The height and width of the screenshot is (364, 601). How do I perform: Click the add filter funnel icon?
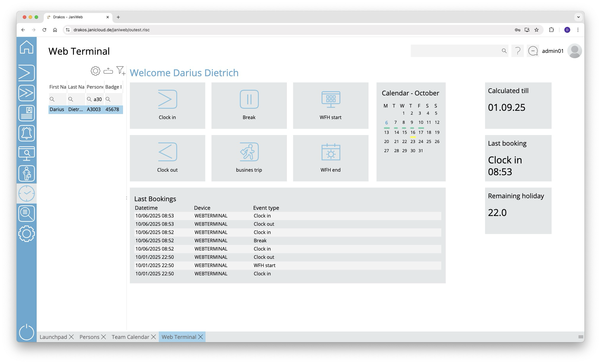[121, 71]
